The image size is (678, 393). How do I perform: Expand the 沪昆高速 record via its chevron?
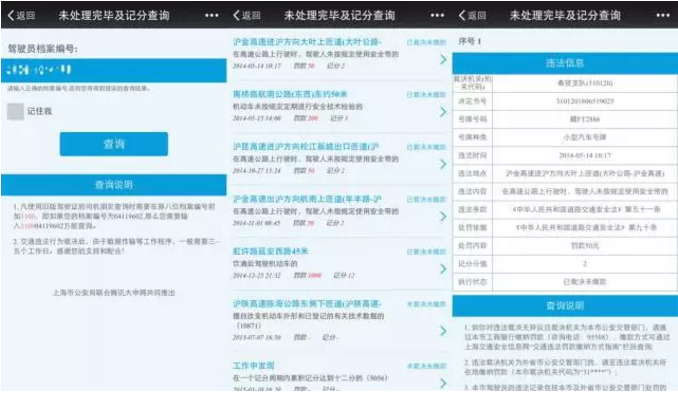pyautogui.click(x=443, y=164)
